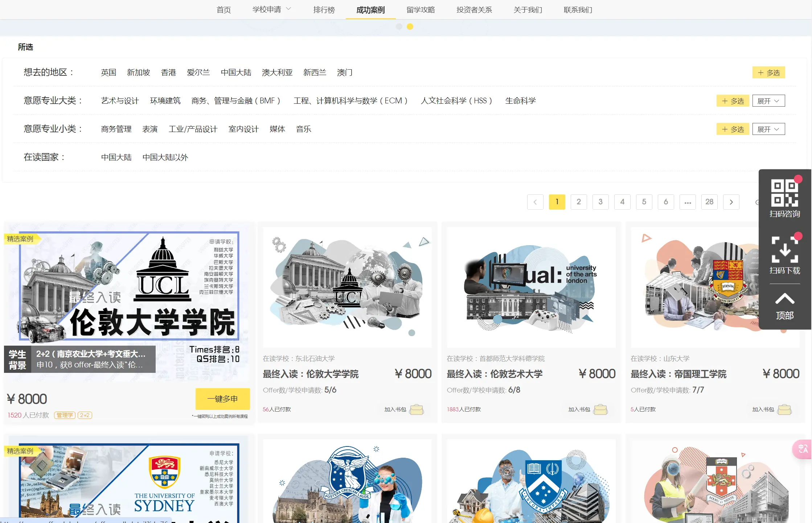Open the ellipsis page jump in pagination
The image size is (812, 523).
coord(688,202)
